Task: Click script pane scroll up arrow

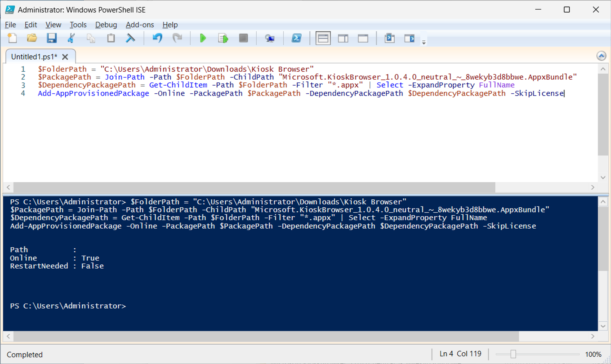Action: (x=603, y=69)
